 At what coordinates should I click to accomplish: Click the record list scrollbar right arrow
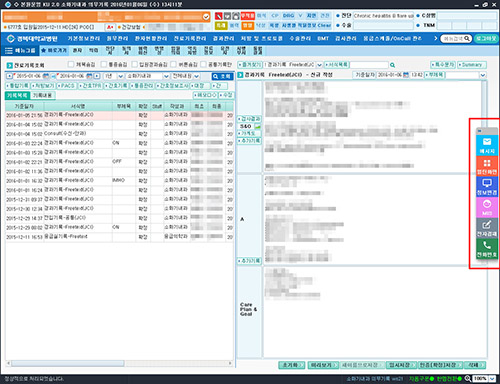(230, 363)
